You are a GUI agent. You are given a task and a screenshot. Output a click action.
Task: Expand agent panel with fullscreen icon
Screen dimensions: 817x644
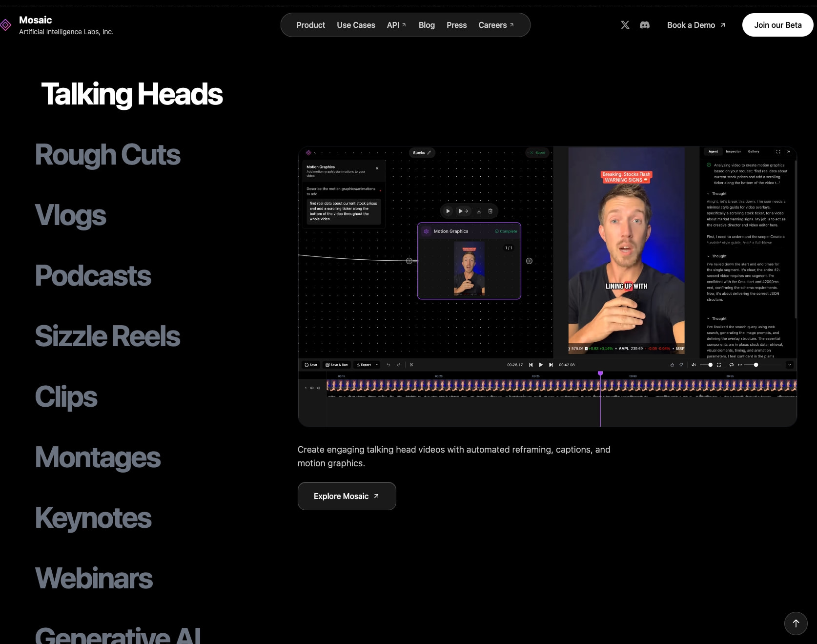click(x=778, y=151)
